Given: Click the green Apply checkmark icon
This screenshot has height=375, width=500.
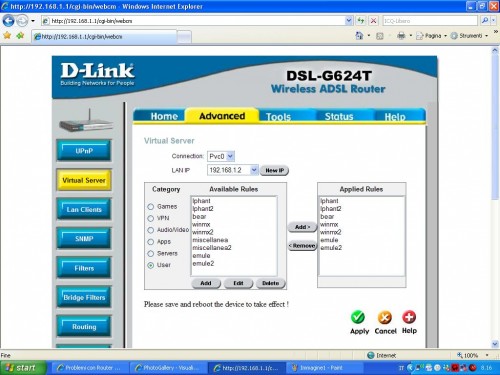Looking at the screenshot, I should coord(358,317).
